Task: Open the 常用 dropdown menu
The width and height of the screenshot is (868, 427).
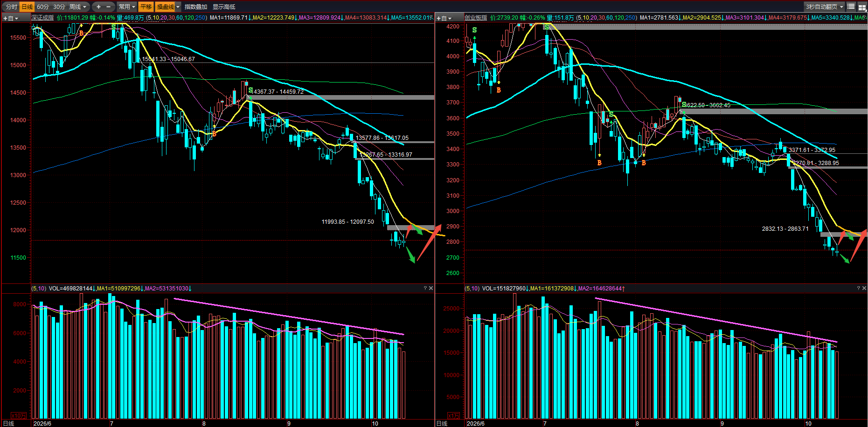Action: [127, 7]
